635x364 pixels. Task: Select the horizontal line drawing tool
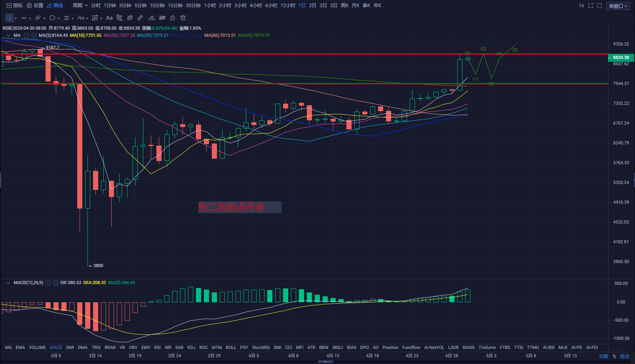tap(24, 18)
